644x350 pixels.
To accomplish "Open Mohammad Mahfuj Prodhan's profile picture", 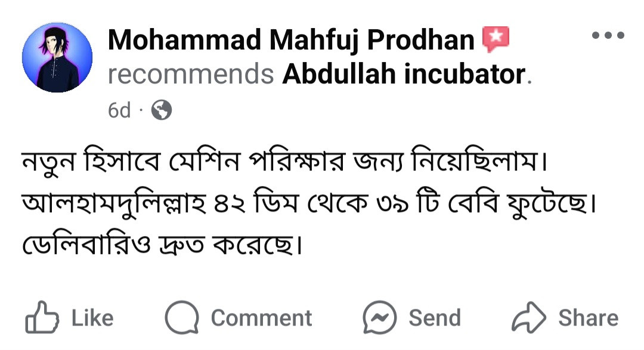I will coord(57,58).
